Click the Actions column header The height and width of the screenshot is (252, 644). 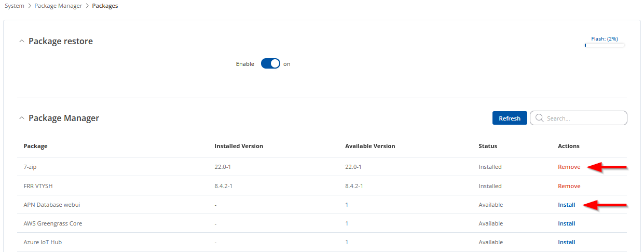coord(569,146)
